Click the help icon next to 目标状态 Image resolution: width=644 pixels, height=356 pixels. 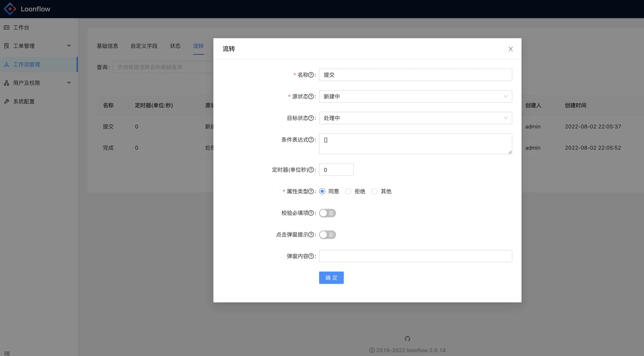pyautogui.click(x=311, y=118)
